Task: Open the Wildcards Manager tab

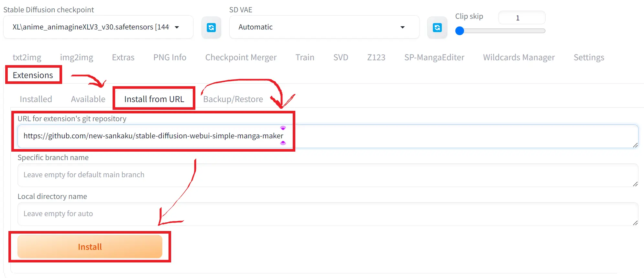Action: [519, 57]
